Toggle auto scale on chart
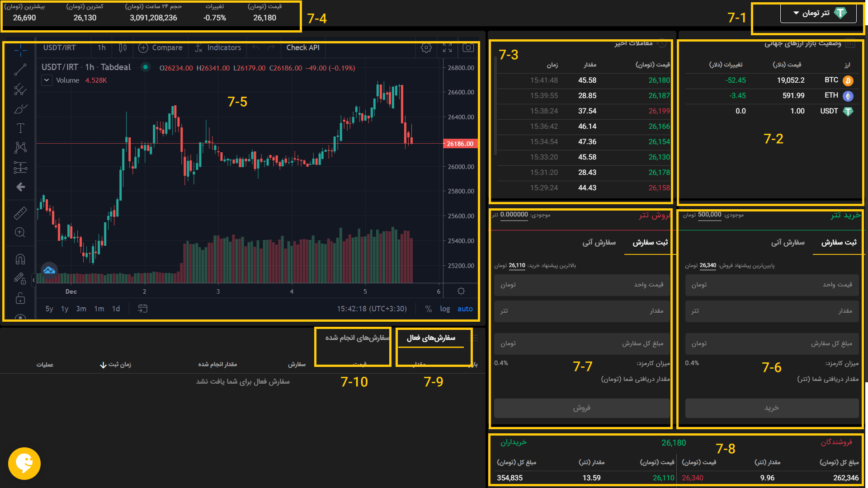The width and height of the screenshot is (868, 488). (x=465, y=309)
